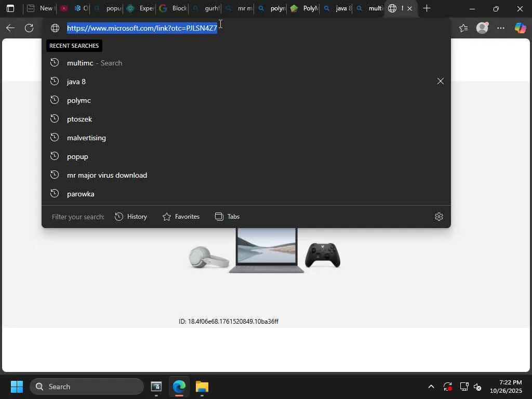
Task: Switch to the 'mr m' search tab
Action: (238, 8)
